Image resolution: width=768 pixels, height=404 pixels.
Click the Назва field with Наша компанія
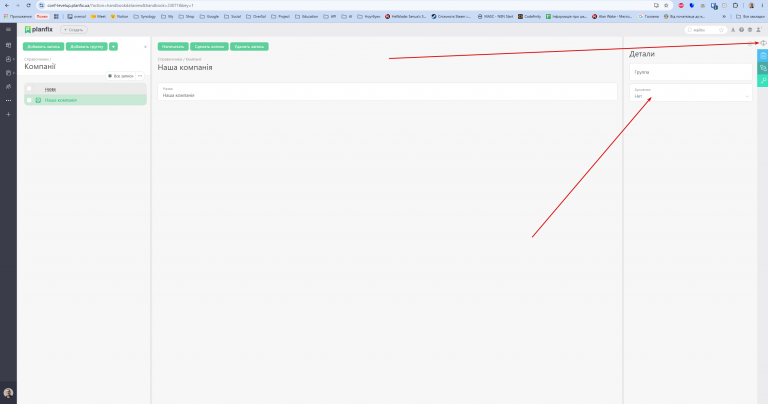coord(387,92)
